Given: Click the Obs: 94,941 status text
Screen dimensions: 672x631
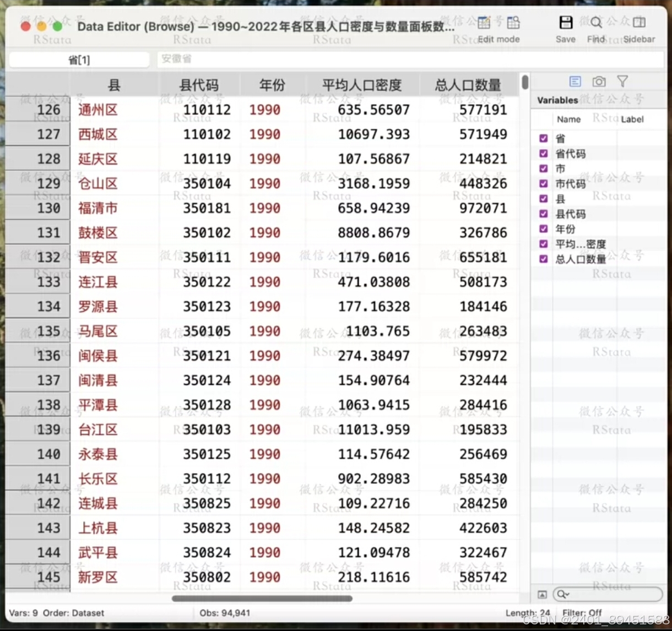Looking at the screenshot, I should coord(225,613).
